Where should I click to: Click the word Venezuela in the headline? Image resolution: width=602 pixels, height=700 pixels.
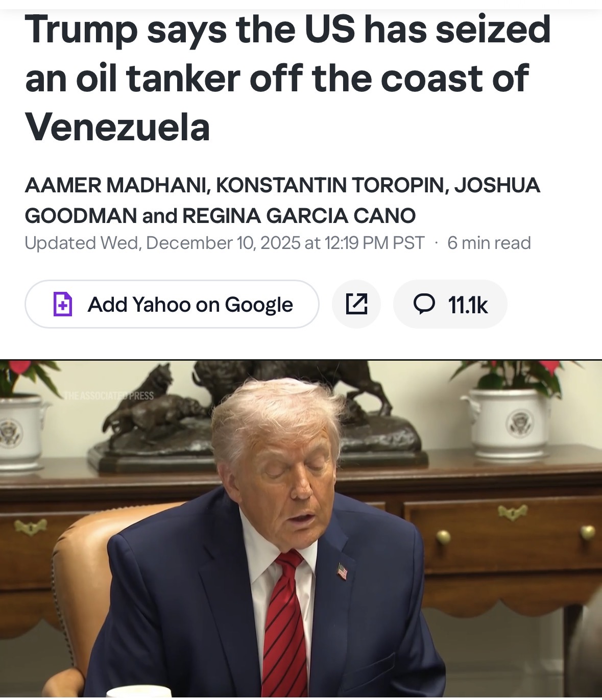(117, 128)
